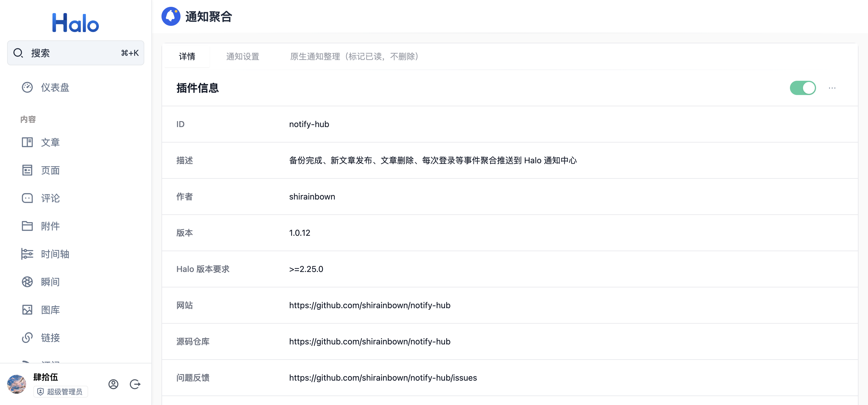Image resolution: width=868 pixels, height=405 pixels.
Task: Click the 内容 section label
Action: (28, 119)
